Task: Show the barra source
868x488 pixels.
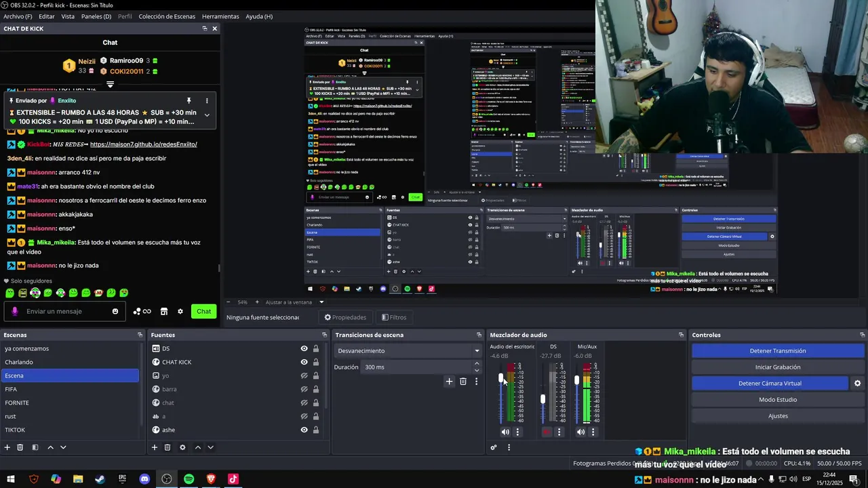Action: tap(304, 389)
